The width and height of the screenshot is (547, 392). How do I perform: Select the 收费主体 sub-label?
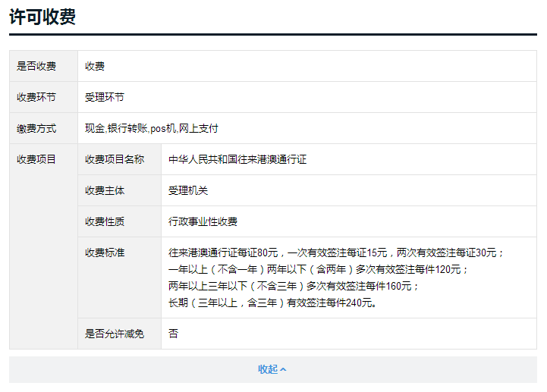click(x=105, y=190)
